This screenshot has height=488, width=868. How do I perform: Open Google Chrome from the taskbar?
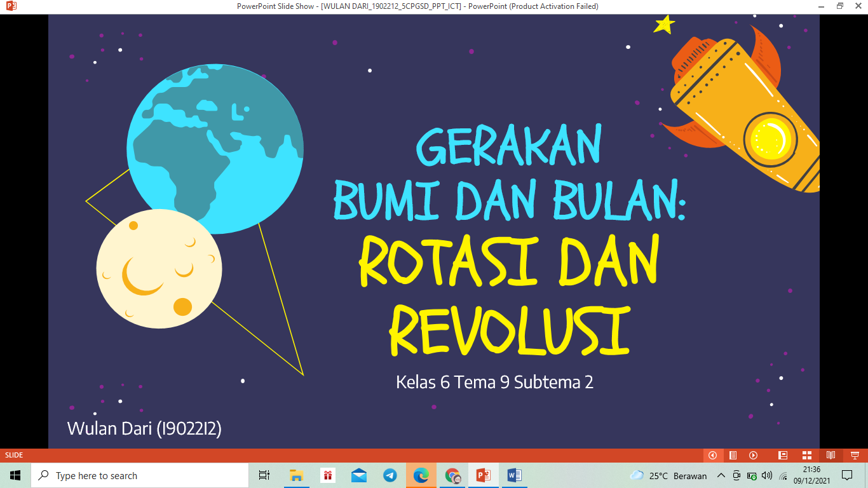coord(452,475)
